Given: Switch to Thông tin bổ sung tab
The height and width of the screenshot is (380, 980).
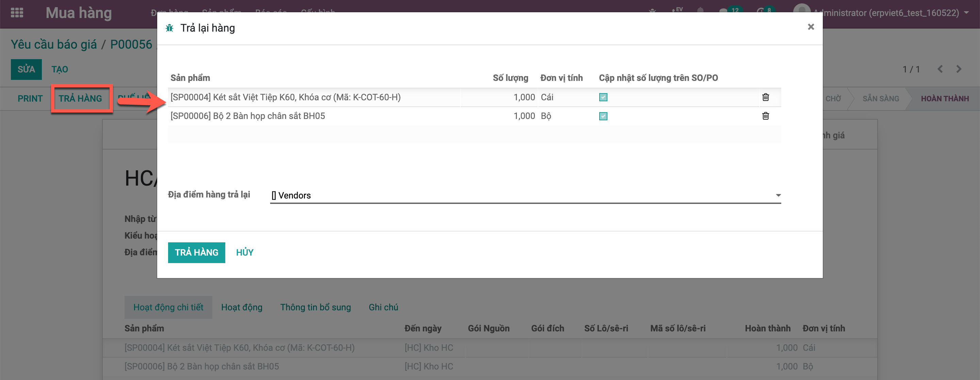Looking at the screenshot, I should (315, 307).
